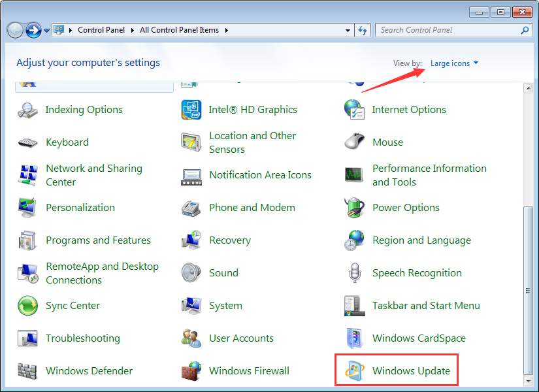This screenshot has height=392, width=539.
Task: Expand arrow after All Control Panel Items
Action: tap(227, 30)
